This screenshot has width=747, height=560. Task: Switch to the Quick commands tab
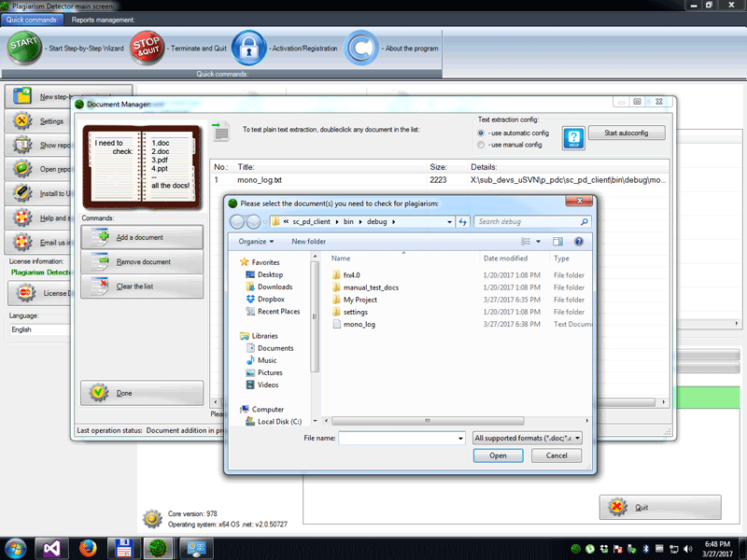(x=32, y=20)
